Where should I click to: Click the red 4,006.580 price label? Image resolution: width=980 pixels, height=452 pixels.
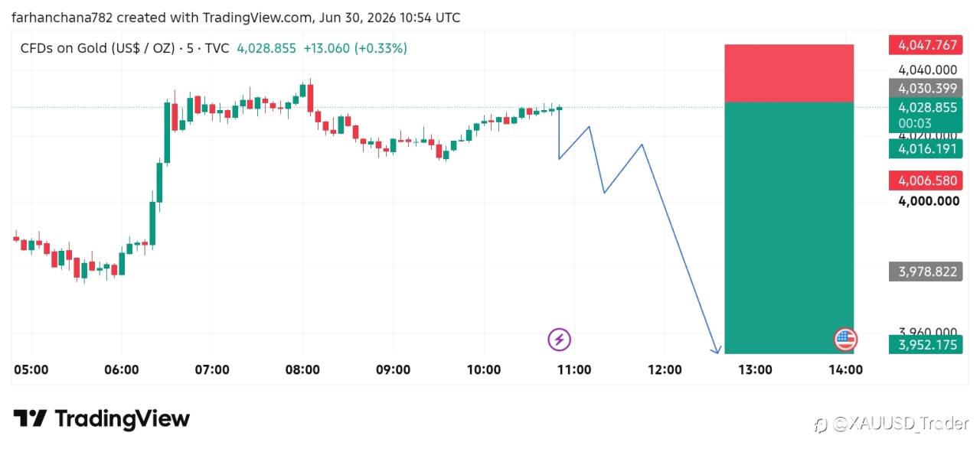(x=924, y=180)
